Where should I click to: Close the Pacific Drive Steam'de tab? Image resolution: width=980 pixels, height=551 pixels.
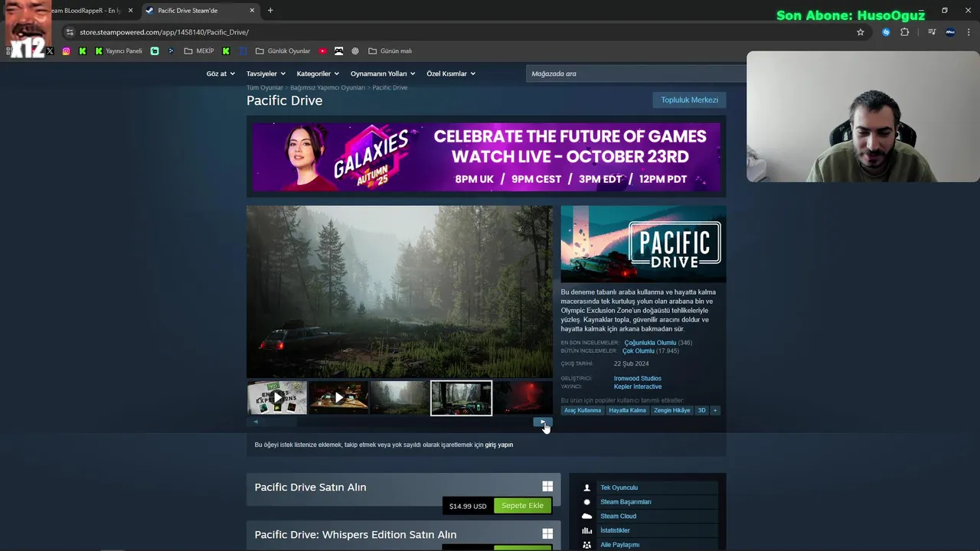[253, 11]
